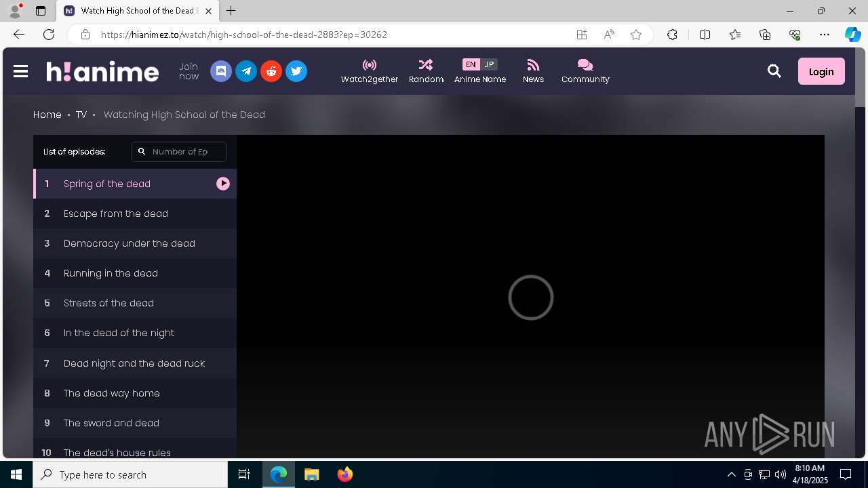The height and width of the screenshot is (488, 868).
Task: Go to a Random anime
Action: pos(426,71)
